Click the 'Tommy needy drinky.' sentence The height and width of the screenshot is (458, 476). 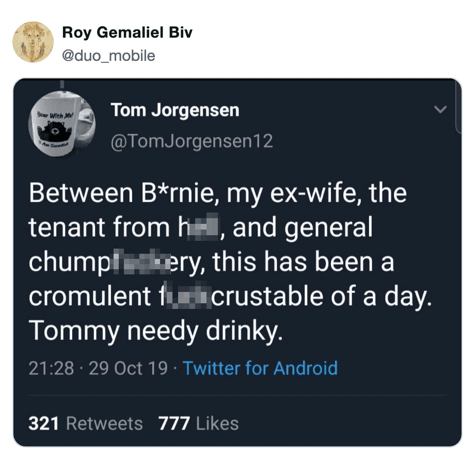pyautogui.click(x=156, y=331)
